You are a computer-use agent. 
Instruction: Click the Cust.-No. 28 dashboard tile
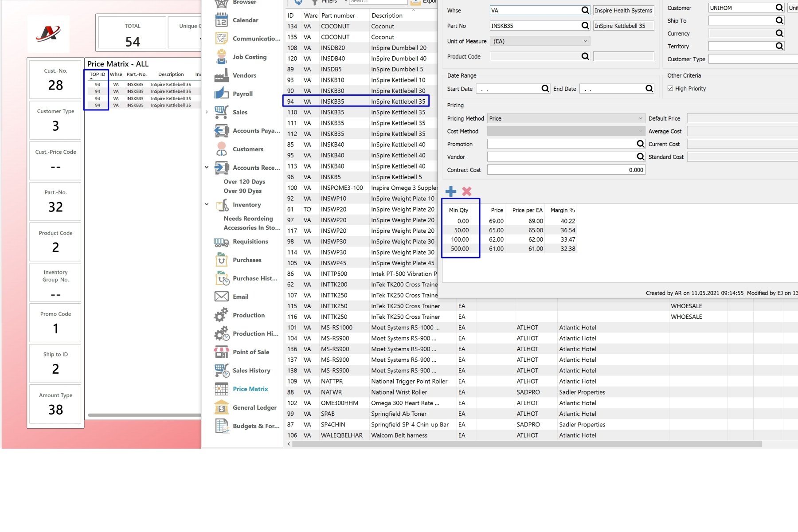[55, 79]
